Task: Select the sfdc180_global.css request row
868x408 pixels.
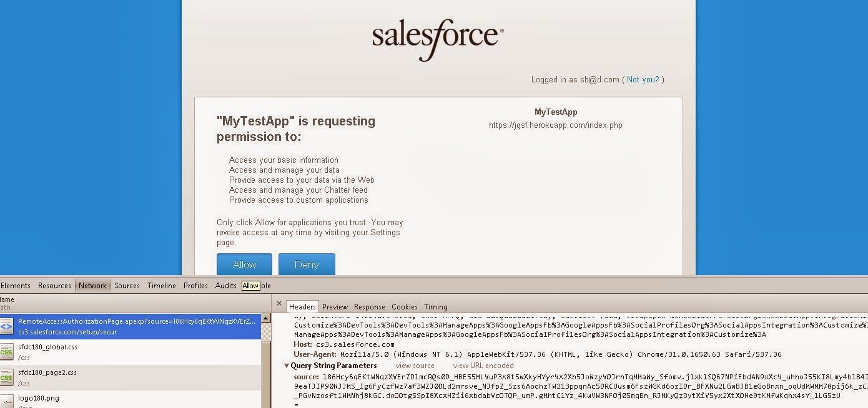Action: point(125,352)
